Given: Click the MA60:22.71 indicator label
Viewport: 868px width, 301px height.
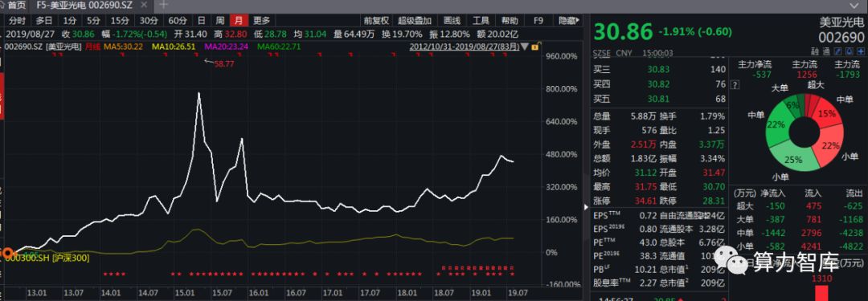Looking at the screenshot, I should point(278,47).
